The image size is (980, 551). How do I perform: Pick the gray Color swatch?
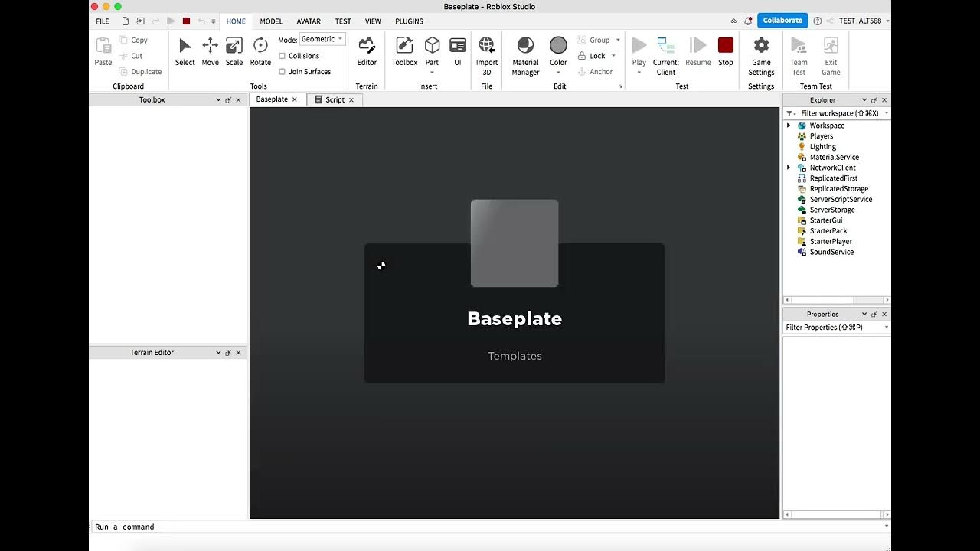tap(559, 46)
